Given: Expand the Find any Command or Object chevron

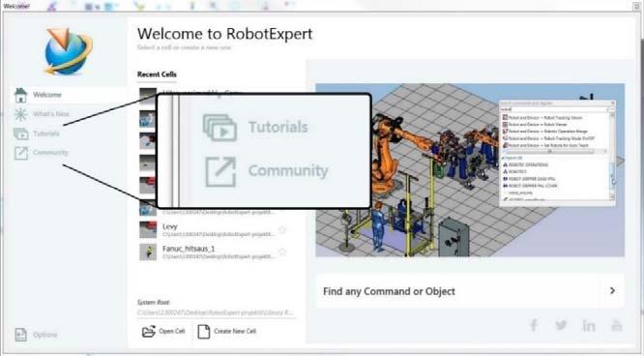Looking at the screenshot, I should click(x=612, y=290).
